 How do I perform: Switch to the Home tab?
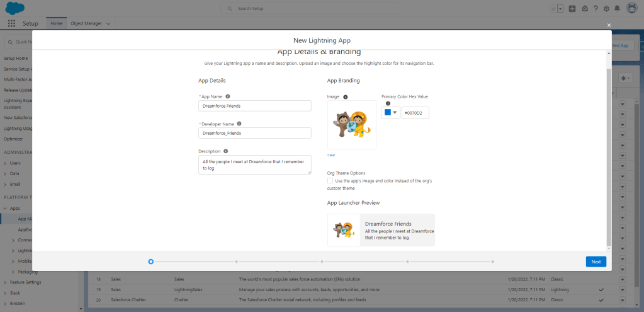point(57,23)
